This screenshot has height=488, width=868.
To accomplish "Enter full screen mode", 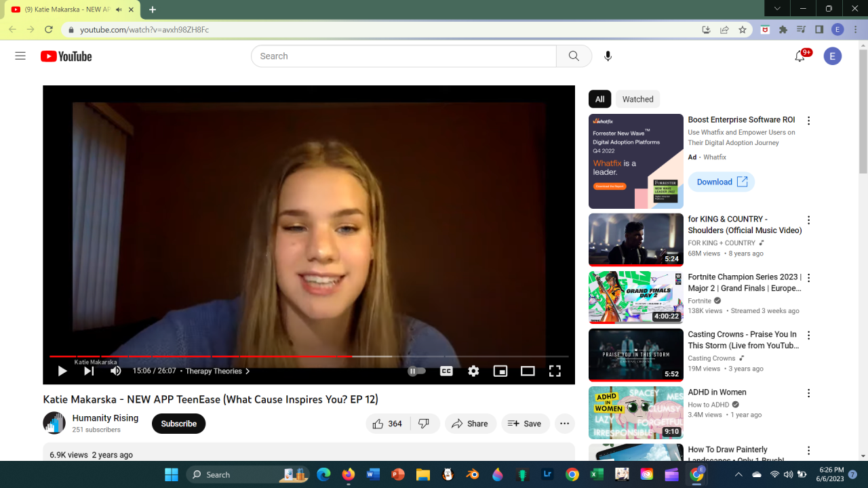I will coord(555,371).
